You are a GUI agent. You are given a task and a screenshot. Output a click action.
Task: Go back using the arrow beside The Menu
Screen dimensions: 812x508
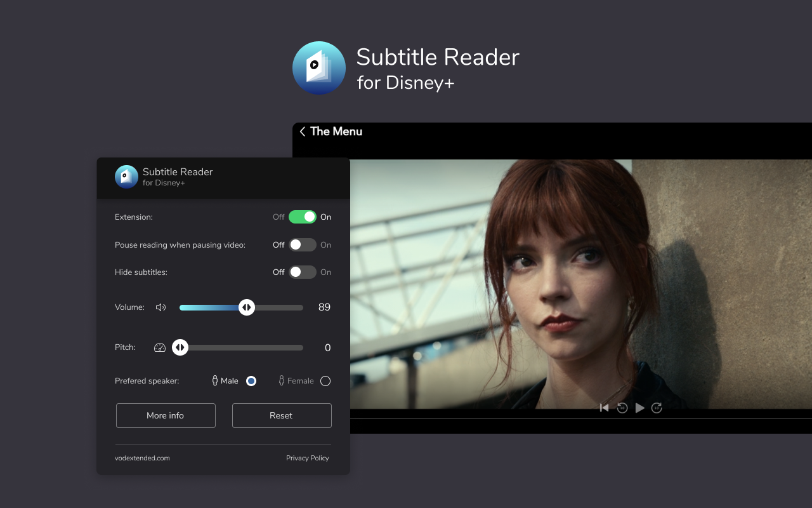(303, 131)
